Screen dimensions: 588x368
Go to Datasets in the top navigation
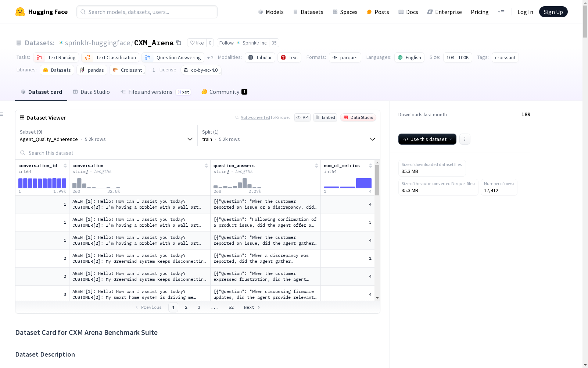pyautogui.click(x=308, y=12)
